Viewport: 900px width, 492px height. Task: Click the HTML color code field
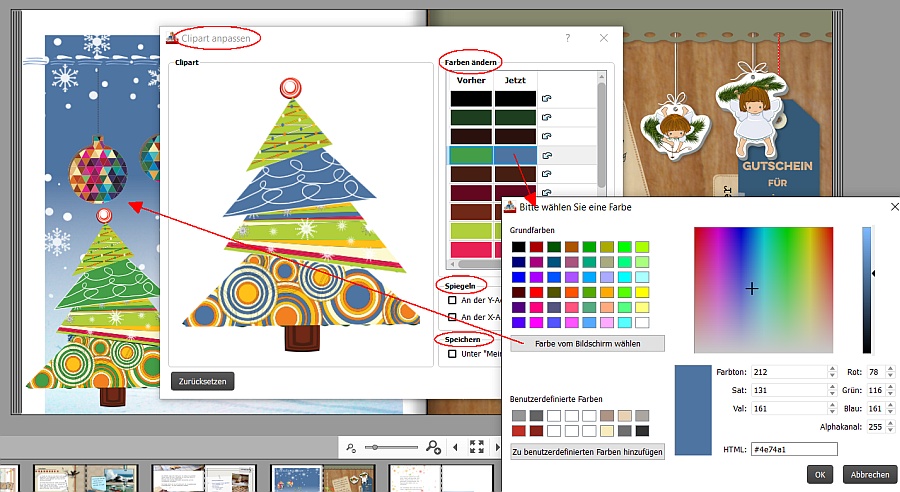794,450
